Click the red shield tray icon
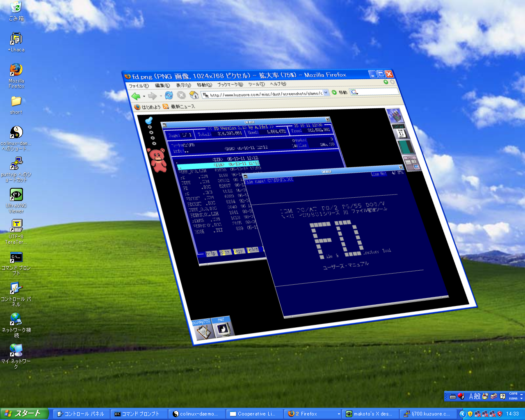Viewport: 525px width, 420px height. tap(500, 414)
